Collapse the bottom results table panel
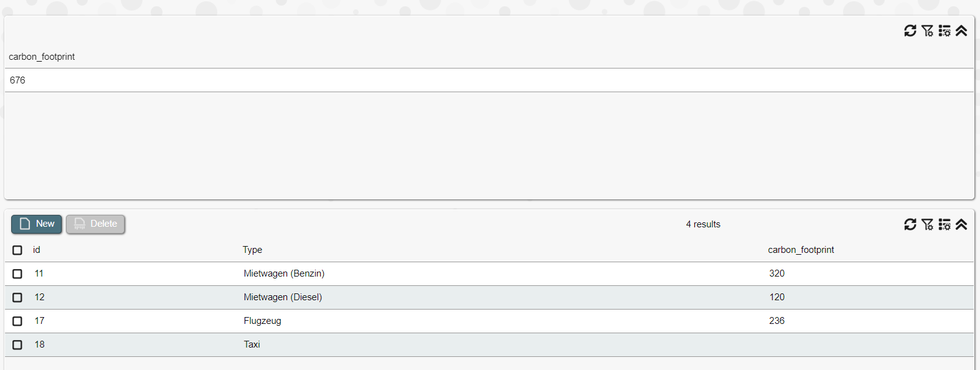980x370 pixels. pos(961,224)
